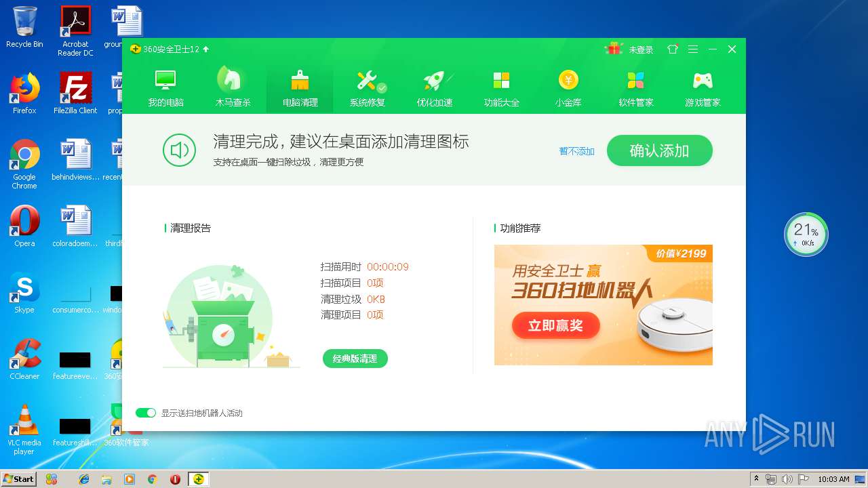The width and height of the screenshot is (868, 488).
Task: Click the 360扫地机器人 ad banner image
Action: point(603,305)
